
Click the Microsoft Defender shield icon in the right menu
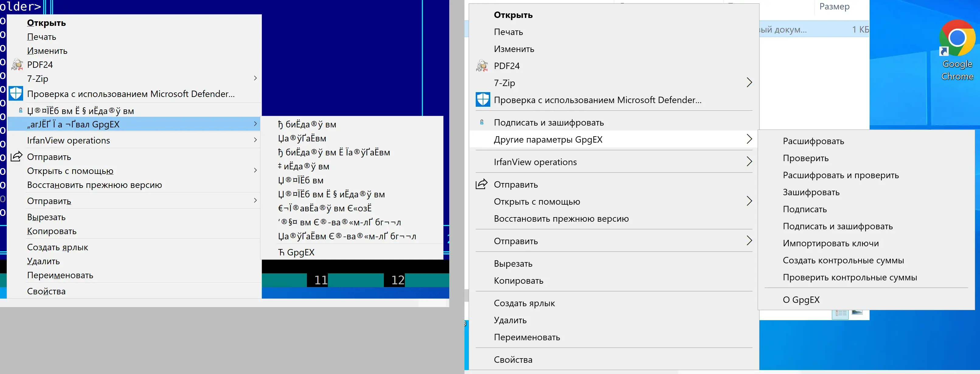click(x=483, y=100)
